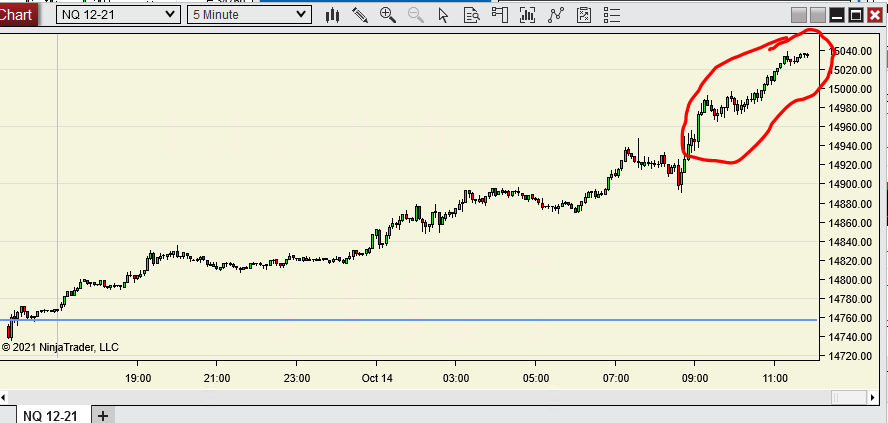Image resolution: width=888 pixels, height=423 pixels.
Task: Open the bar chart style icon
Action: [332, 15]
